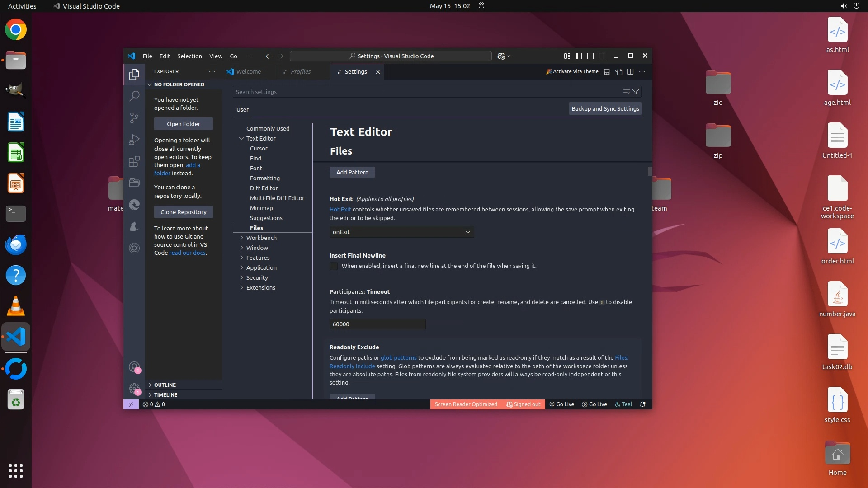Screen dimensions: 868x488
Task: Click the Open Folder button
Action: 183,124
